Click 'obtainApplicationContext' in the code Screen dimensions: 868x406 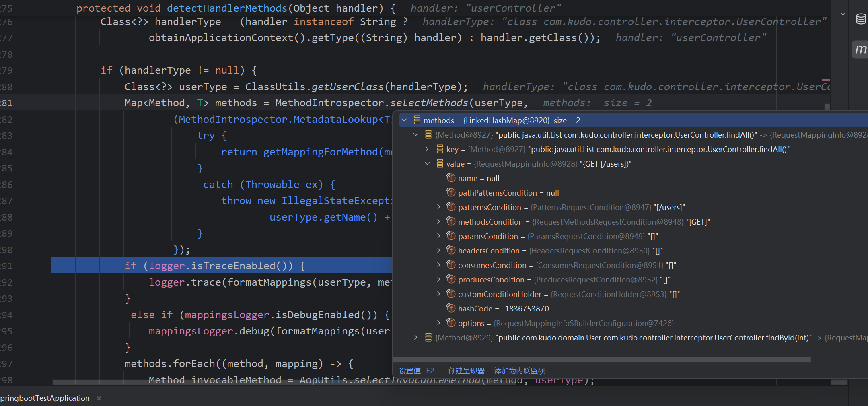click(221, 38)
